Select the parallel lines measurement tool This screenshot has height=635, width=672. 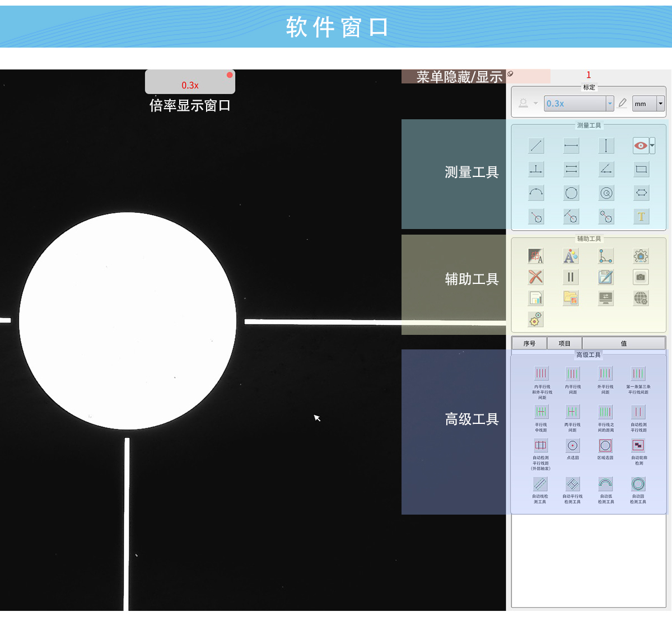click(x=571, y=169)
